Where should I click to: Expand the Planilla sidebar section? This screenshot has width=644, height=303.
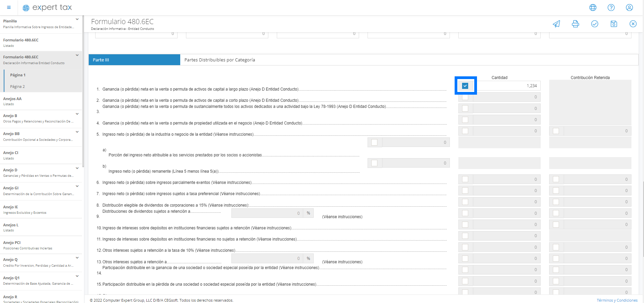coord(77,20)
